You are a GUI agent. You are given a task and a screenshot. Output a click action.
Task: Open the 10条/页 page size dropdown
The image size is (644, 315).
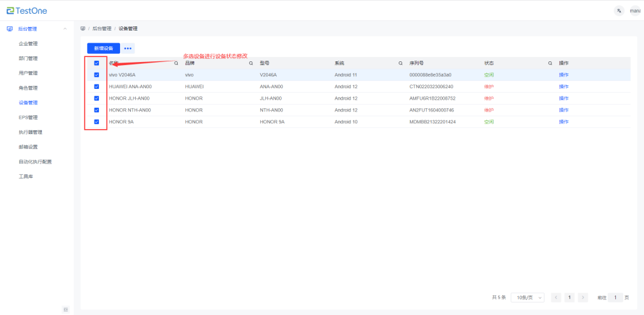(528, 297)
